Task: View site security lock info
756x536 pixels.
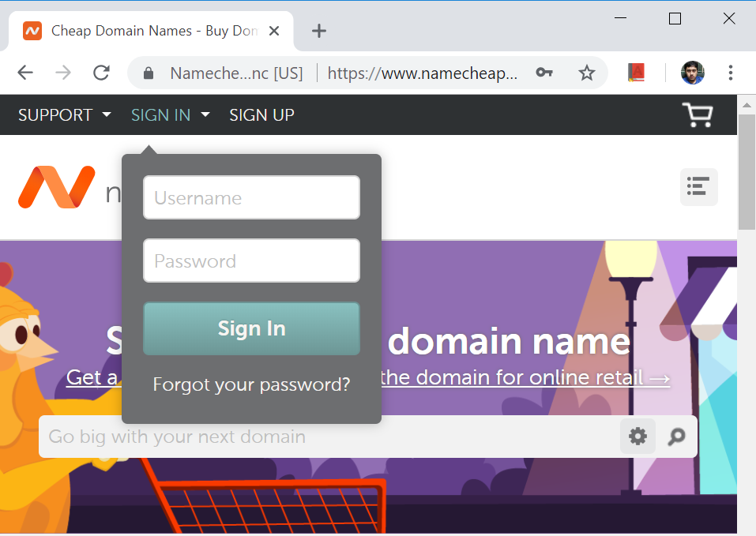Action: coord(149,73)
